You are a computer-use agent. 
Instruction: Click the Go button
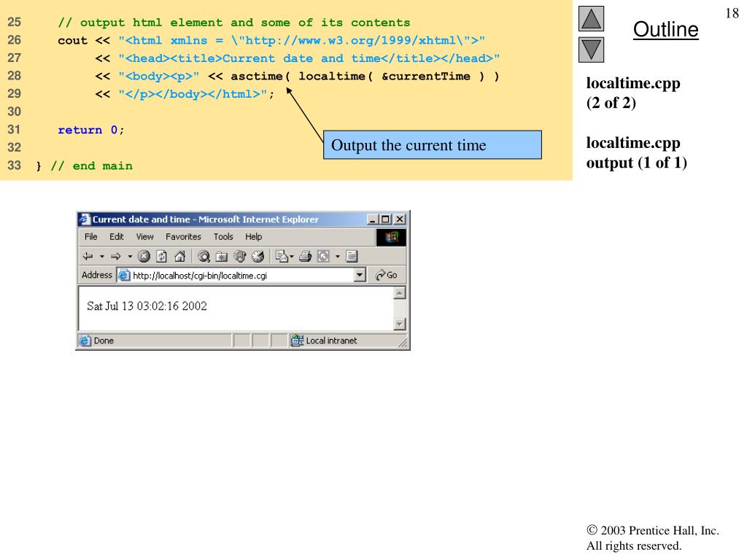click(x=386, y=275)
